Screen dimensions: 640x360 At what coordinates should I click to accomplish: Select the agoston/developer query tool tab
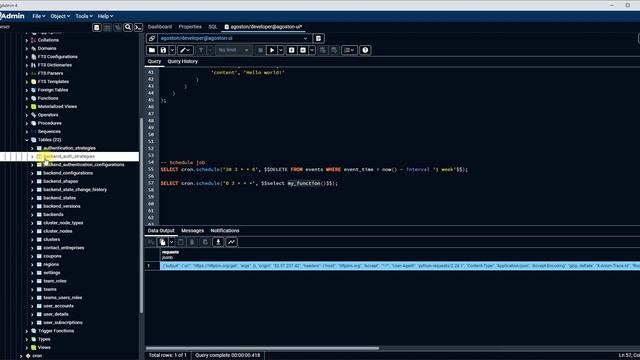263,27
